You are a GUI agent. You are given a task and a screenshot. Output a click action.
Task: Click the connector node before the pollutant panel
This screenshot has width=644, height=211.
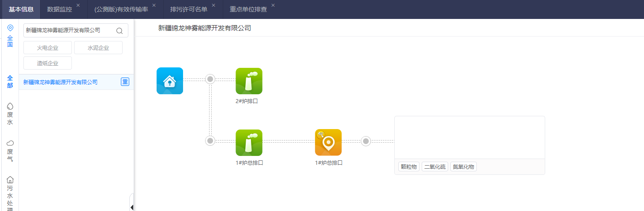click(366, 141)
